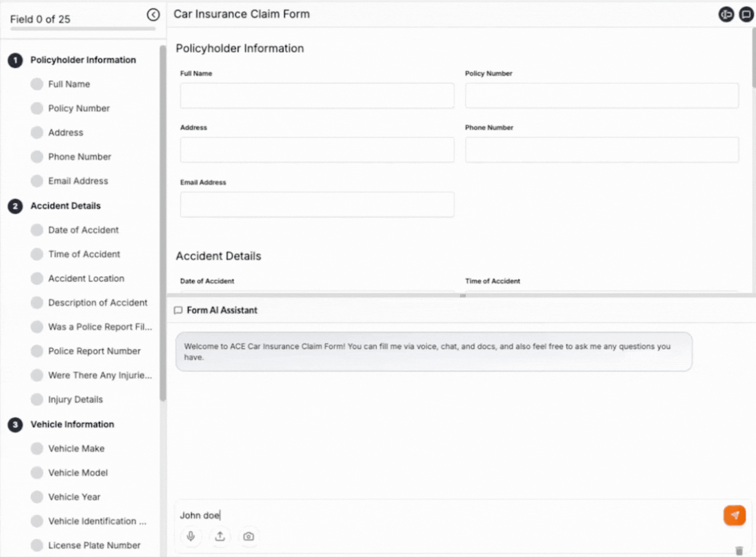Image resolution: width=756 pixels, height=557 pixels.
Task: Click the chat message box containing John doe
Action: pos(447,515)
